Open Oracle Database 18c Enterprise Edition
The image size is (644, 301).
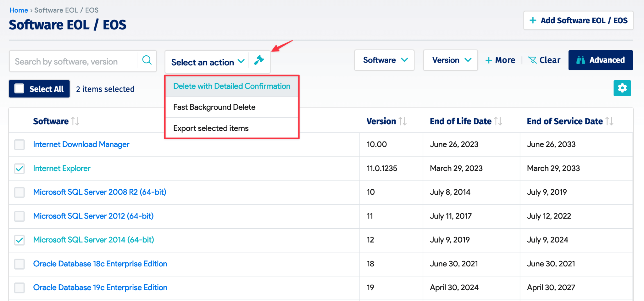(x=100, y=264)
